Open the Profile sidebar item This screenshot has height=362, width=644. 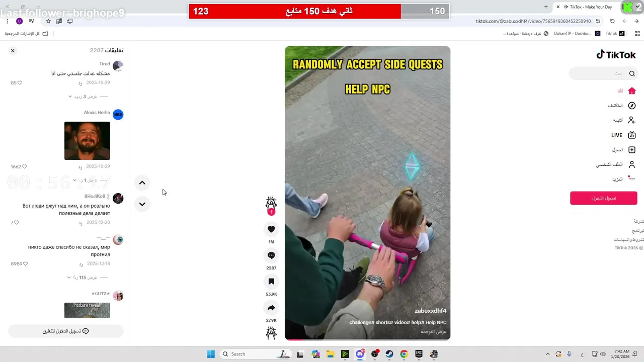pyautogui.click(x=616, y=164)
